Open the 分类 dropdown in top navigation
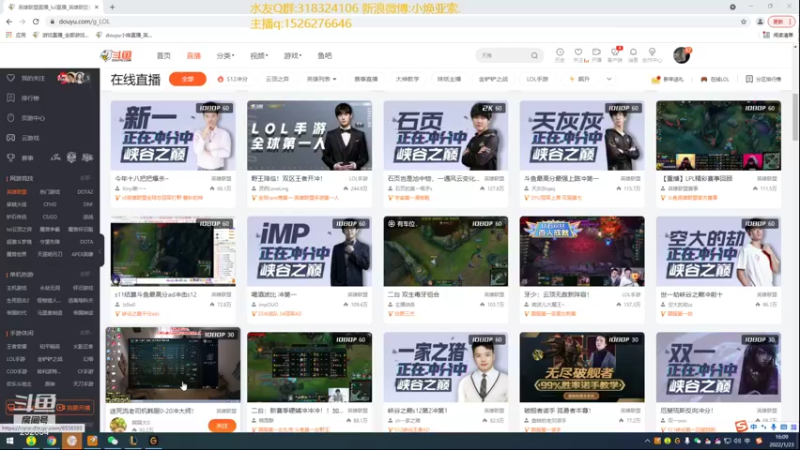The image size is (800, 450). click(225, 56)
